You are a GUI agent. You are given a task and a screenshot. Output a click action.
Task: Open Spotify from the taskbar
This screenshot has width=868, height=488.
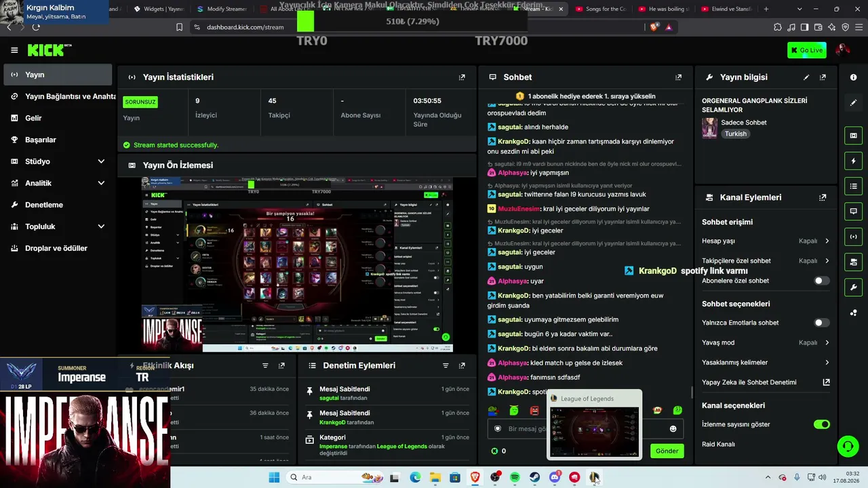[x=515, y=477]
